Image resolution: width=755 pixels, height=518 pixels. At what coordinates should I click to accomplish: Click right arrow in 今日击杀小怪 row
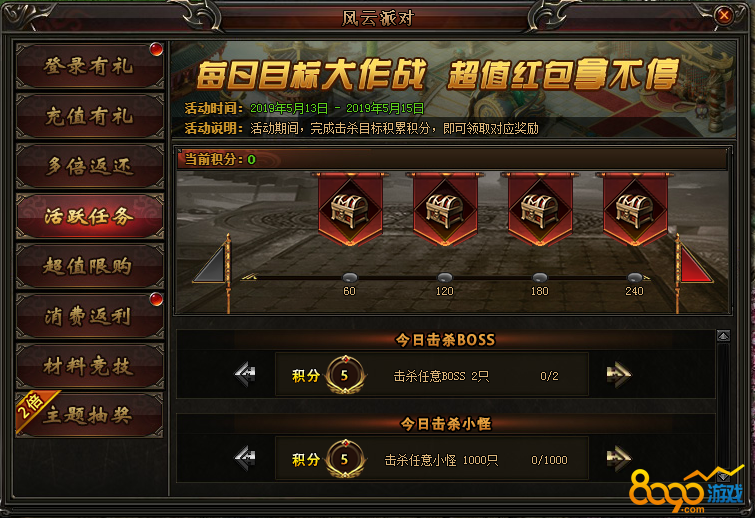click(619, 458)
